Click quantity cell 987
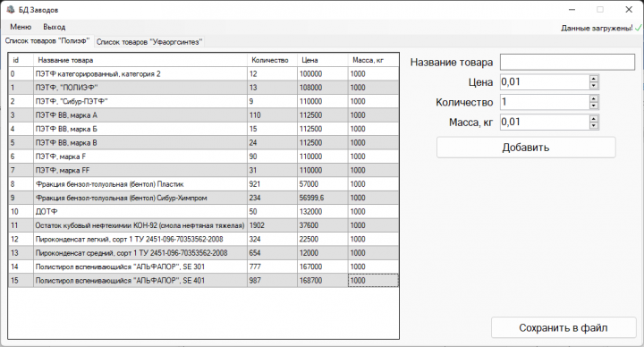The image size is (644, 347). pos(272,280)
